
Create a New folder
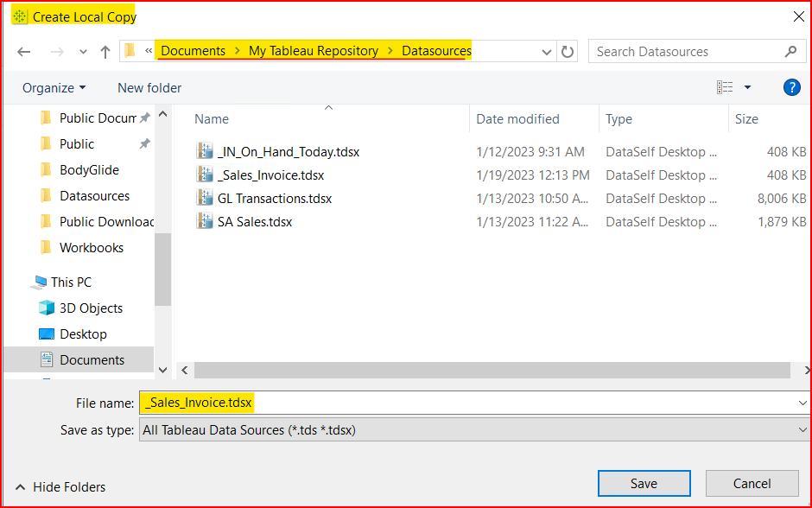click(149, 87)
